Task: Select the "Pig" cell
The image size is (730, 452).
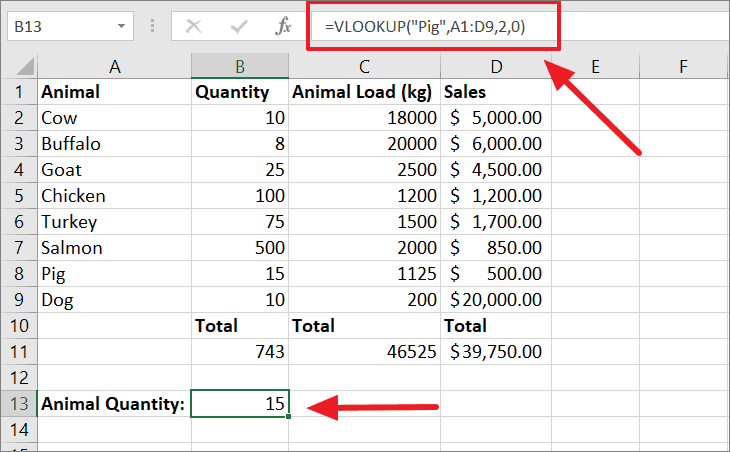Action: [x=115, y=274]
